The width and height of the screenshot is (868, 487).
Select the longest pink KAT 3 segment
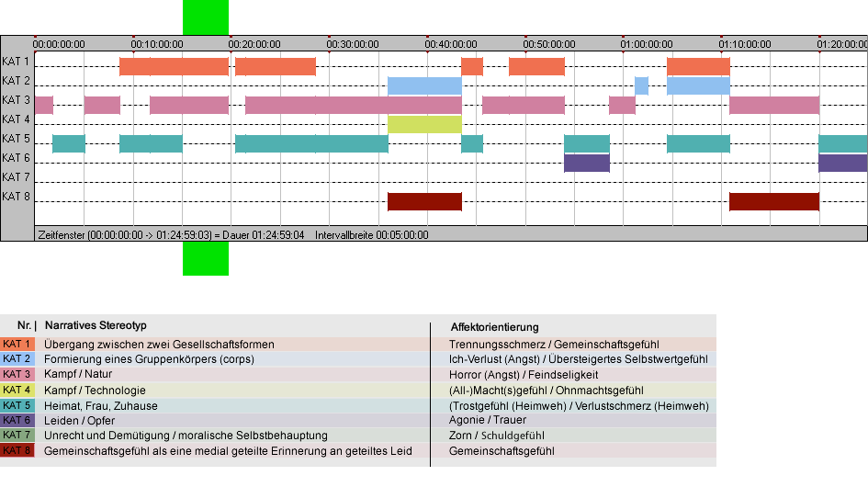coord(354,106)
